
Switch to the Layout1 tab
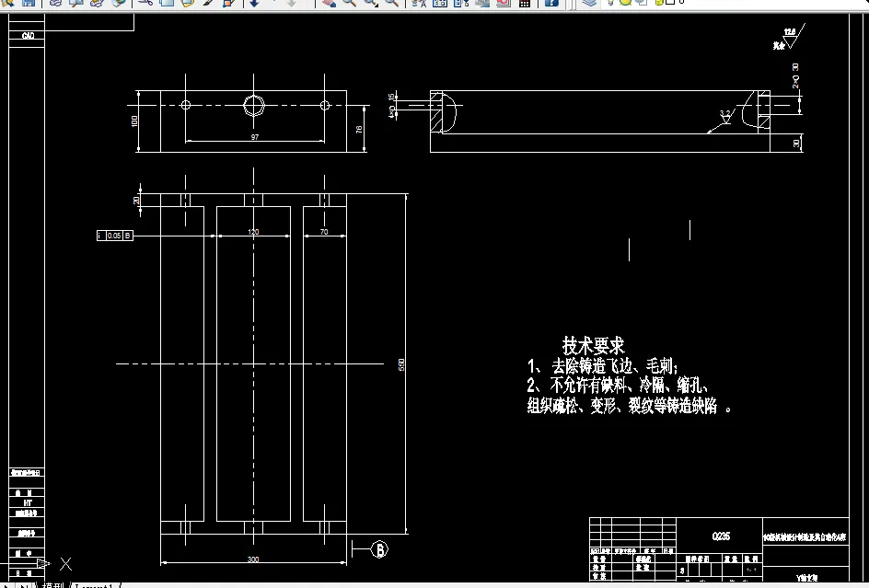click(x=94, y=585)
